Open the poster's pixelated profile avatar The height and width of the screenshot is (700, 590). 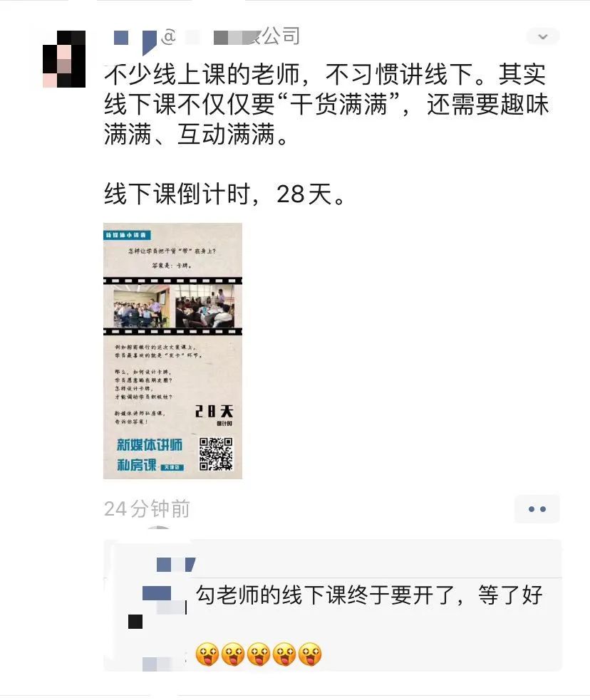pyautogui.click(x=64, y=59)
